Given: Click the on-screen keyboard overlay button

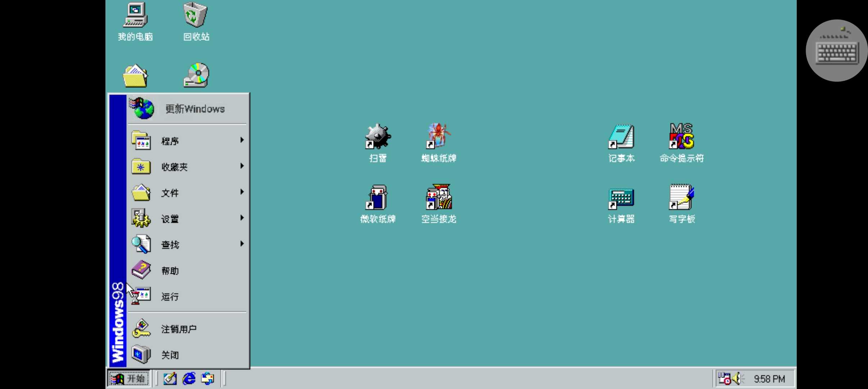Looking at the screenshot, I should point(836,50).
